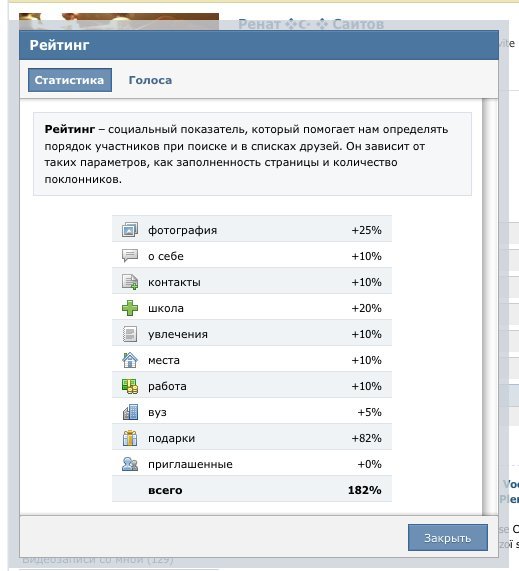This screenshot has height=571, width=519.
Task: Close the dialog with Закрыть button
Action: click(x=448, y=537)
